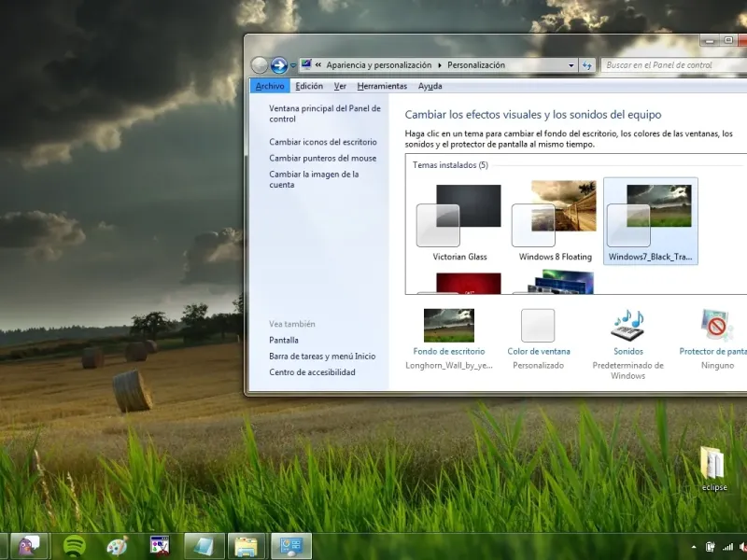Open the Herramientas menu
747x560 pixels.
tap(382, 86)
